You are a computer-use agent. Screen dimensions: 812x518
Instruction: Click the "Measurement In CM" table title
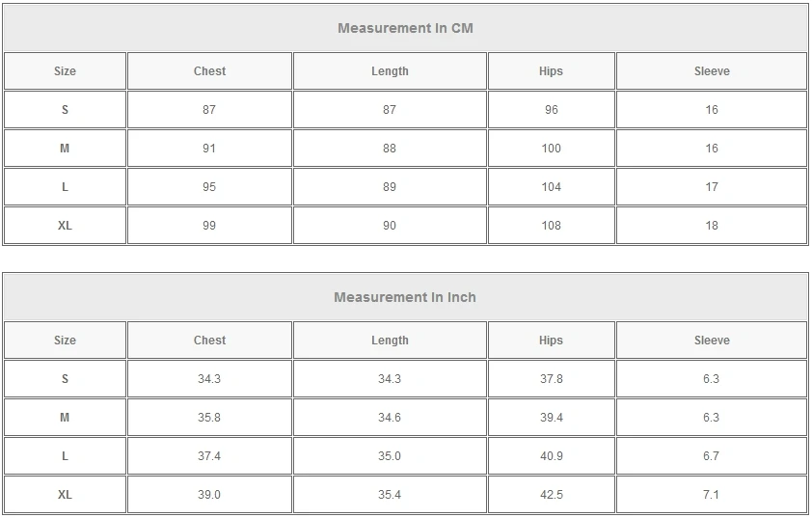405,28
